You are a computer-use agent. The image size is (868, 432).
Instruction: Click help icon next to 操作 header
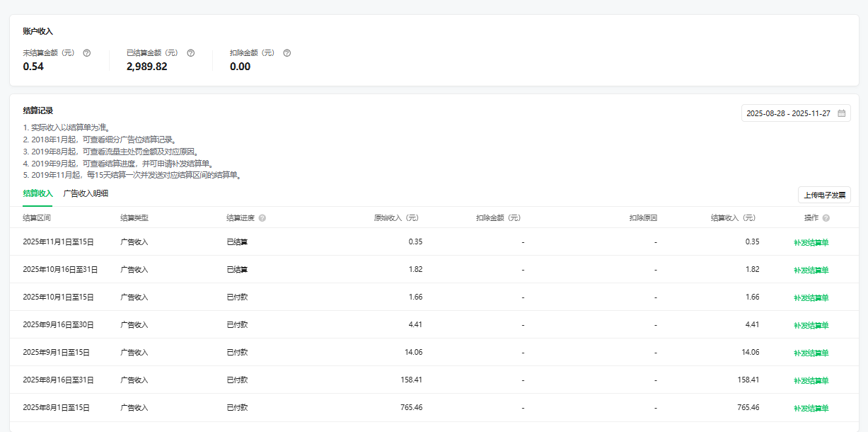(x=826, y=218)
